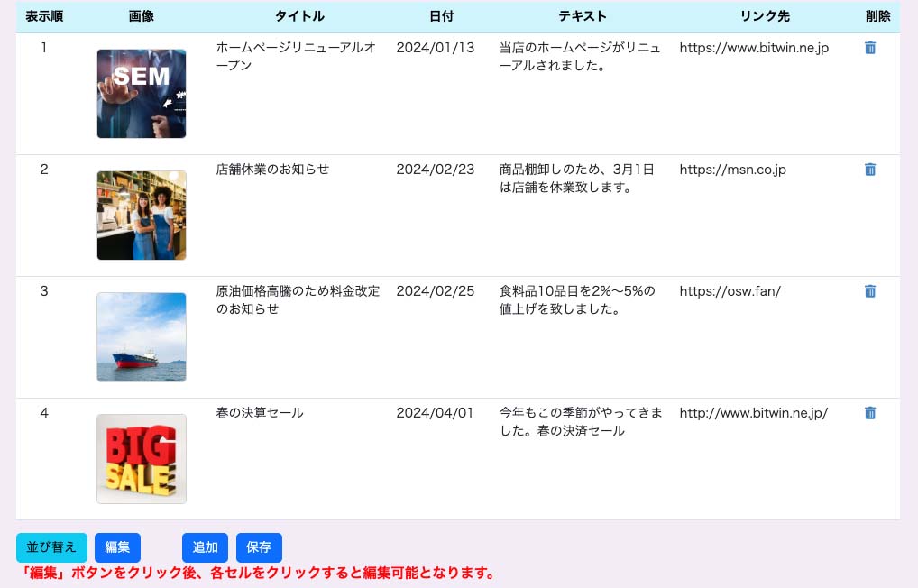The width and height of the screenshot is (918, 588).
Task: Click the 店舗休業のお知らせ title cell
Action: (272, 170)
